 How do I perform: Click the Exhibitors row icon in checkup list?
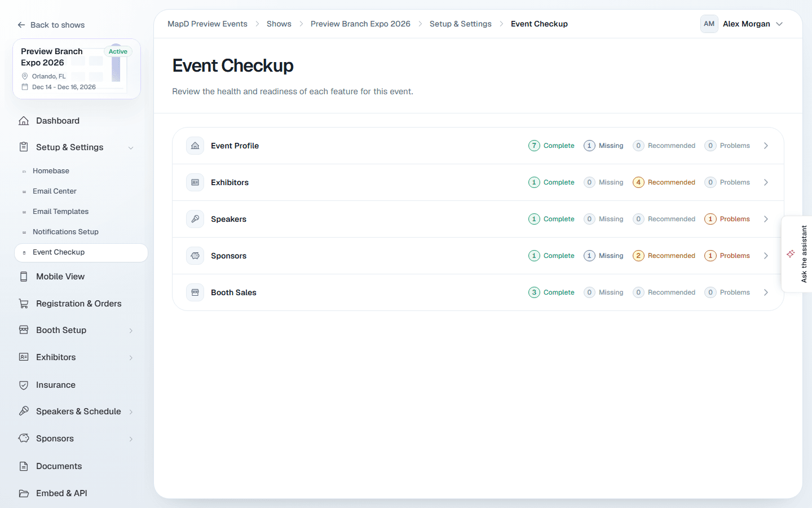point(195,182)
